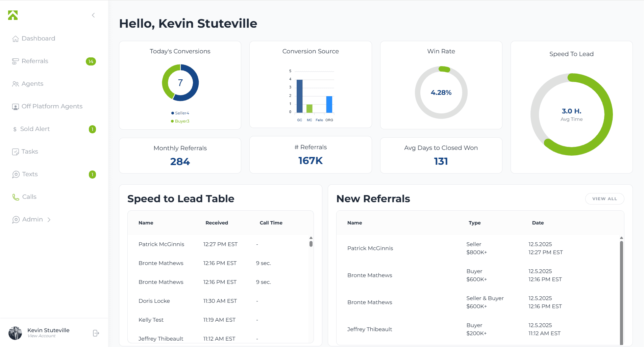
Task: Expand the Admin submenu chevron
Action: pos(49,220)
